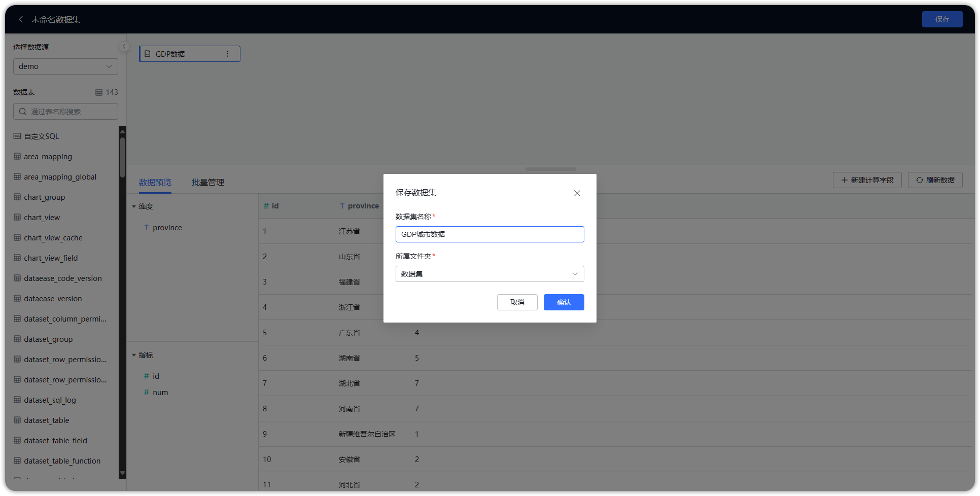
Task: Collapse the left sidebar with chevron
Action: (x=124, y=46)
